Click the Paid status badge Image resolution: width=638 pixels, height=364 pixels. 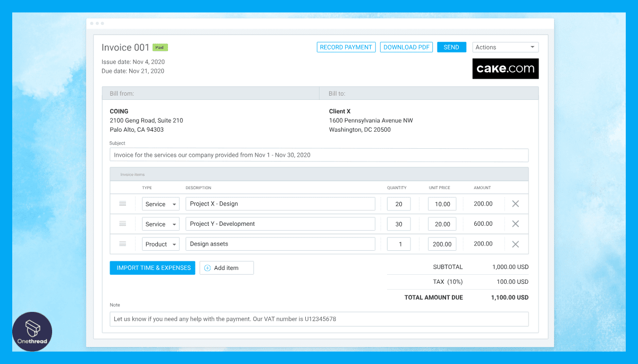159,47
